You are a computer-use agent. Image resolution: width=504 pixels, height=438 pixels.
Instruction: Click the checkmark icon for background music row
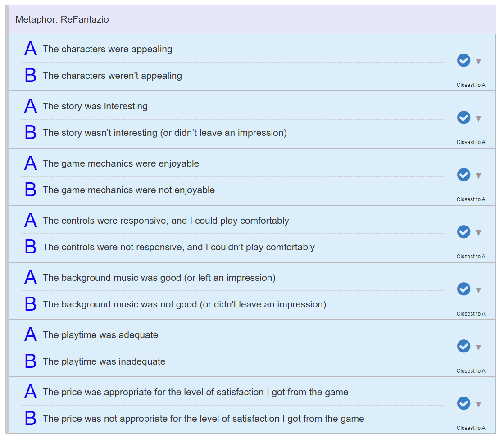tap(463, 289)
